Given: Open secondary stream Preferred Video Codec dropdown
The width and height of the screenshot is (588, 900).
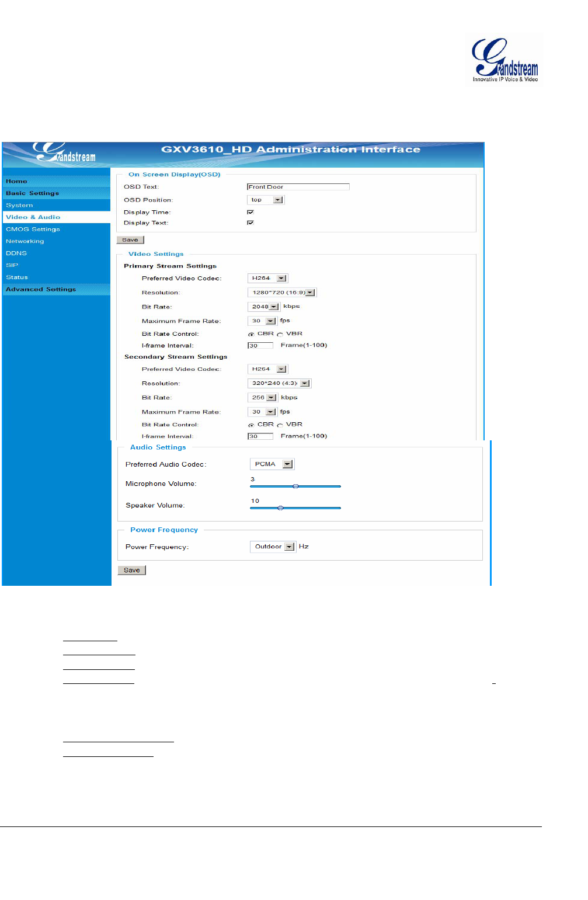Looking at the screenshot, I should (268, 369).
